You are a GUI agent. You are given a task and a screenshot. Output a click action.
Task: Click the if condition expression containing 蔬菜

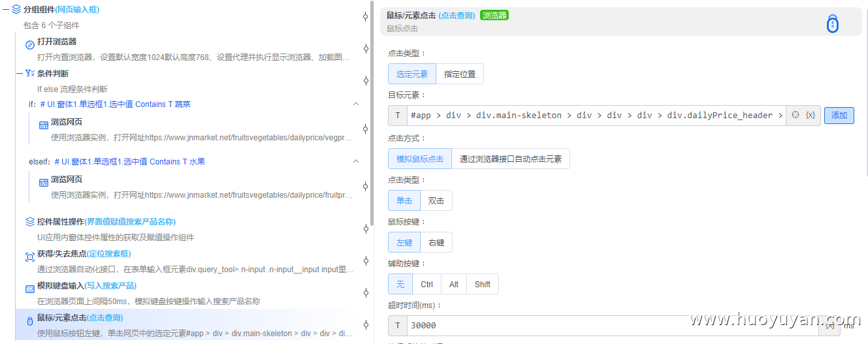click(x=115, y=104)
